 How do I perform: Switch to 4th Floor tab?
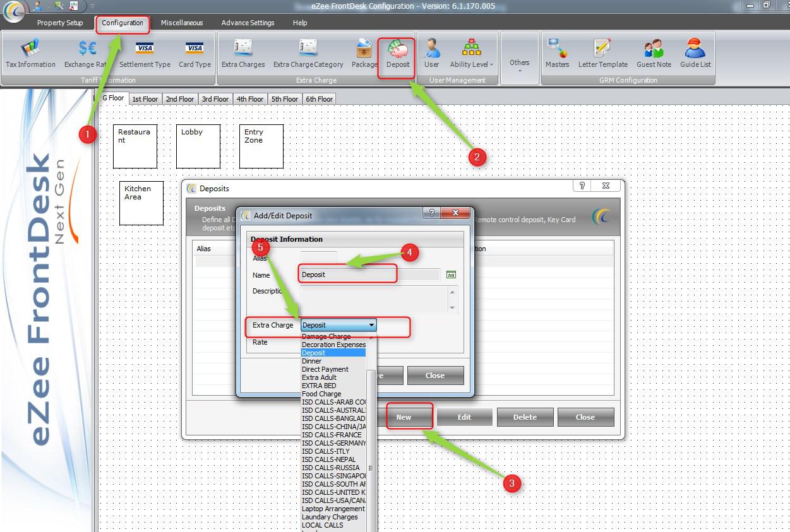250,99
